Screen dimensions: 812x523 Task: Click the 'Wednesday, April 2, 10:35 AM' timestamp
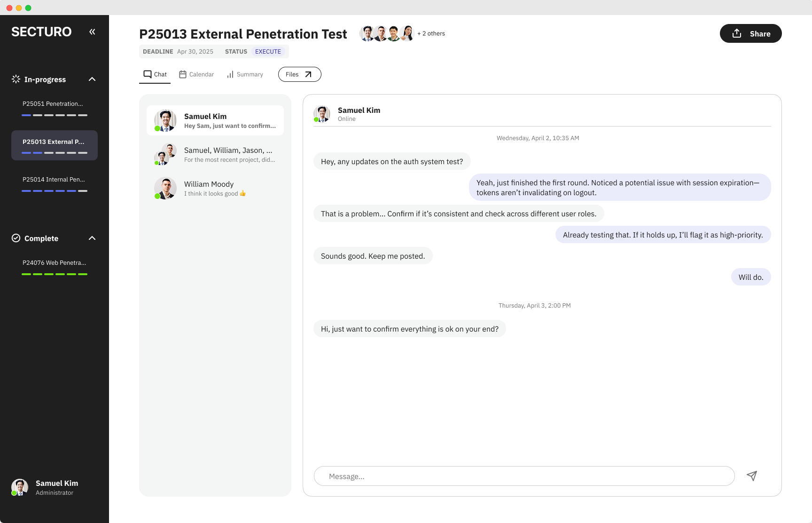[538, 138]
